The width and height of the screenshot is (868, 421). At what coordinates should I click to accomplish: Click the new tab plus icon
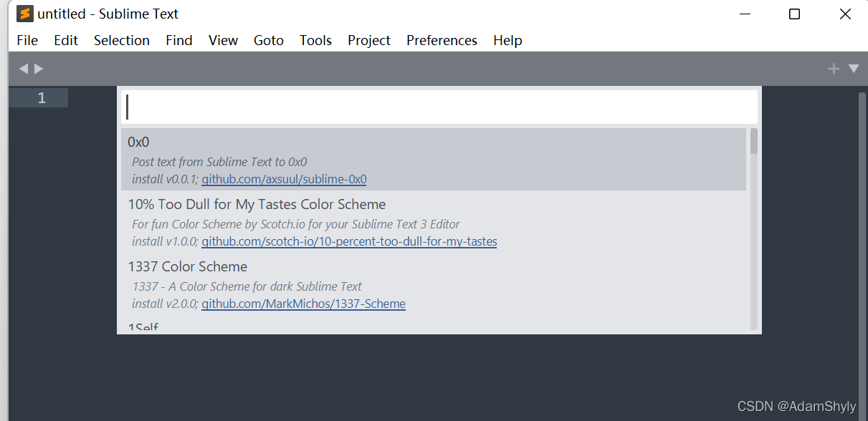(834, 68)
